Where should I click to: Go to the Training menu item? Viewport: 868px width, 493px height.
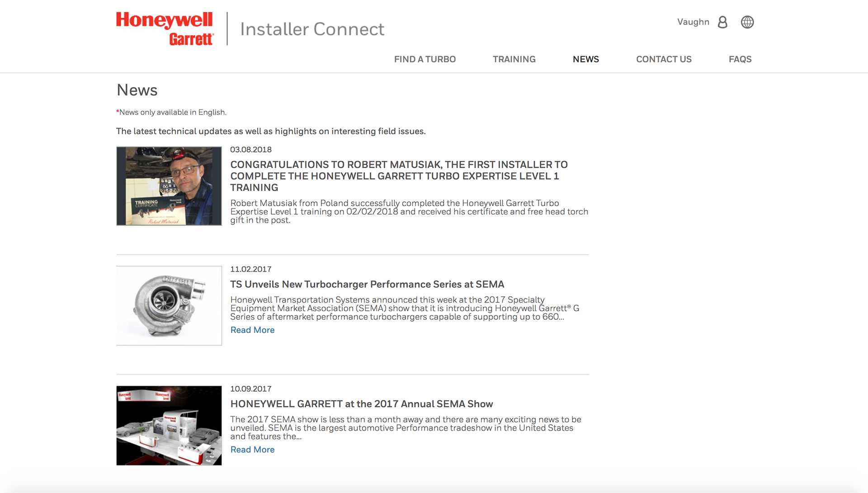pos(514,59)
